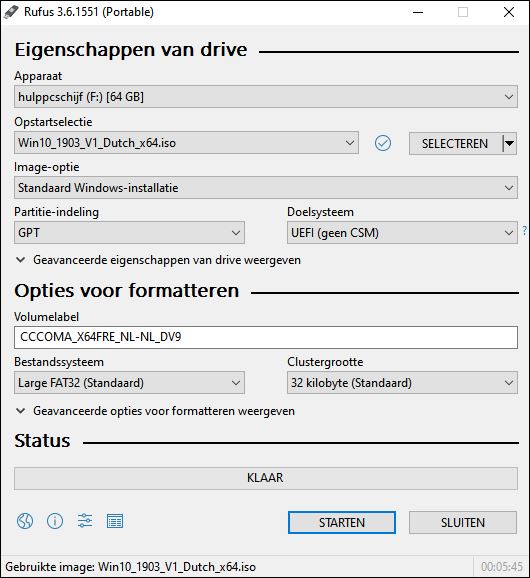Screen dimensions: 530x578
Task: Open the Image-optie dropdown
Action: [x=266, y=188]
